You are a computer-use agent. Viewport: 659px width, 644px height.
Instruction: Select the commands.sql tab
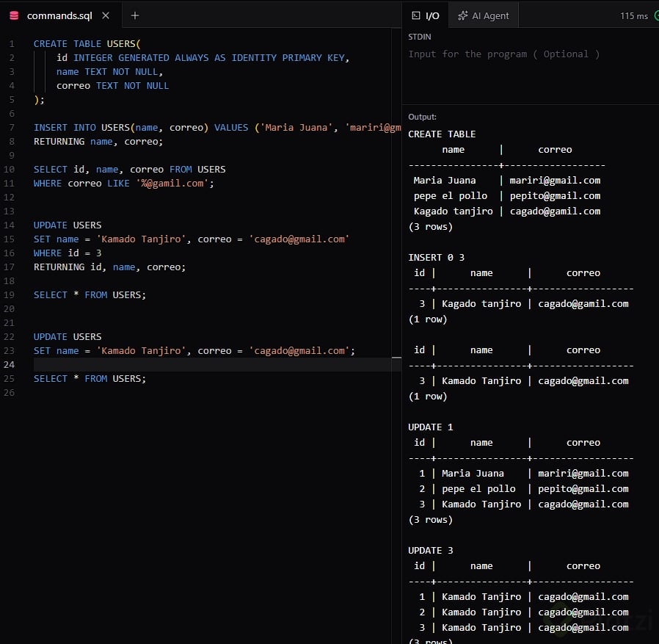[61, 15]
